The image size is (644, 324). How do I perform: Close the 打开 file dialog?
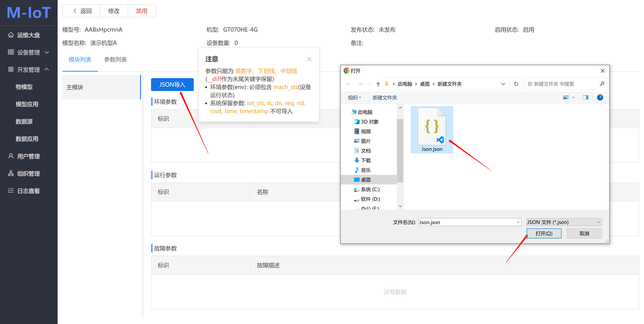pyautogui.click(x=603, y=71)
